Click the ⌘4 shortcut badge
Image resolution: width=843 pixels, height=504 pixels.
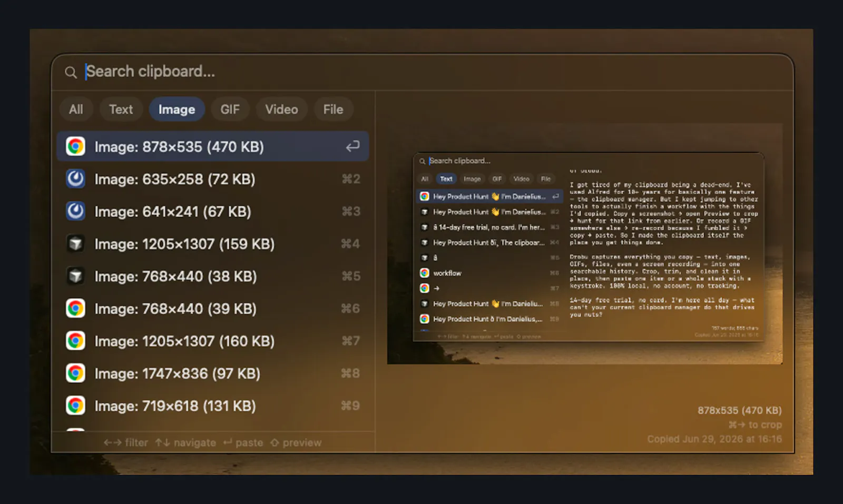pos(351,244)
